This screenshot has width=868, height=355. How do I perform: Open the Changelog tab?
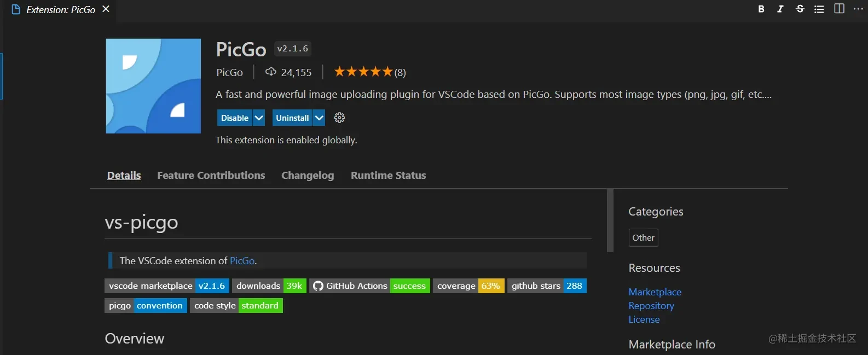point(308,176)
